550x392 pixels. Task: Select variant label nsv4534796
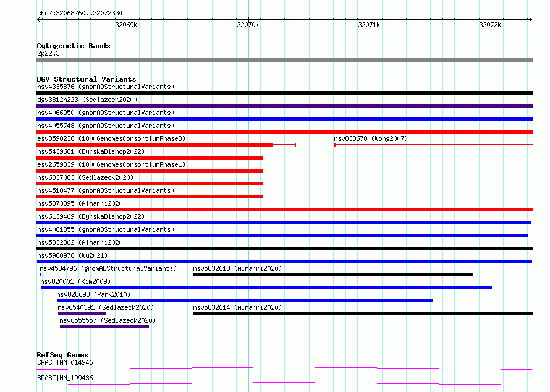click(x=108, y=268)
